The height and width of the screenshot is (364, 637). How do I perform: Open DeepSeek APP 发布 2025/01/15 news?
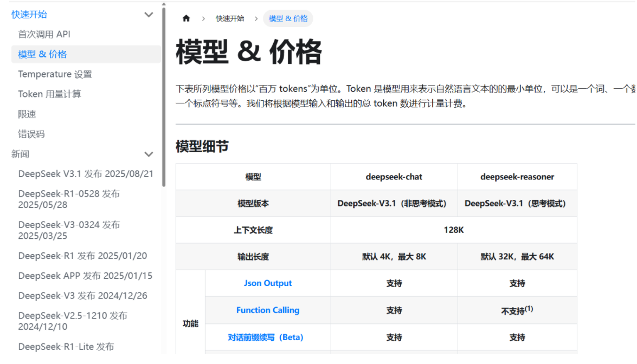tap(85, 276)
